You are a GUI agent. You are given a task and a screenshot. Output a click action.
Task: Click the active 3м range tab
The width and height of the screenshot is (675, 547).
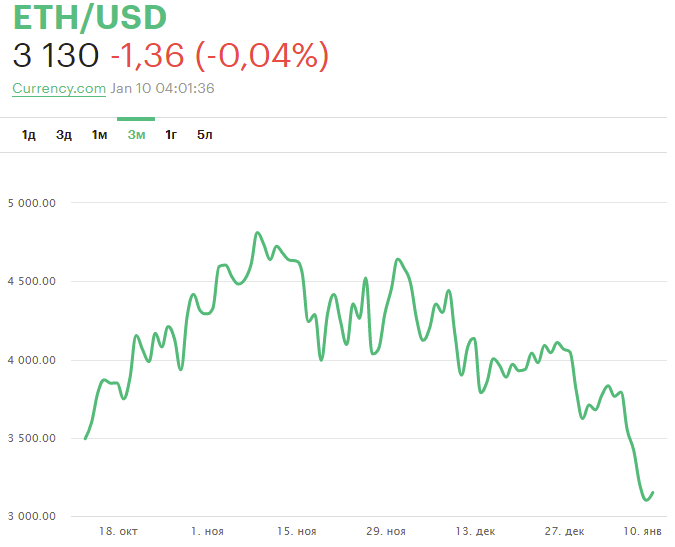(136, 135)
